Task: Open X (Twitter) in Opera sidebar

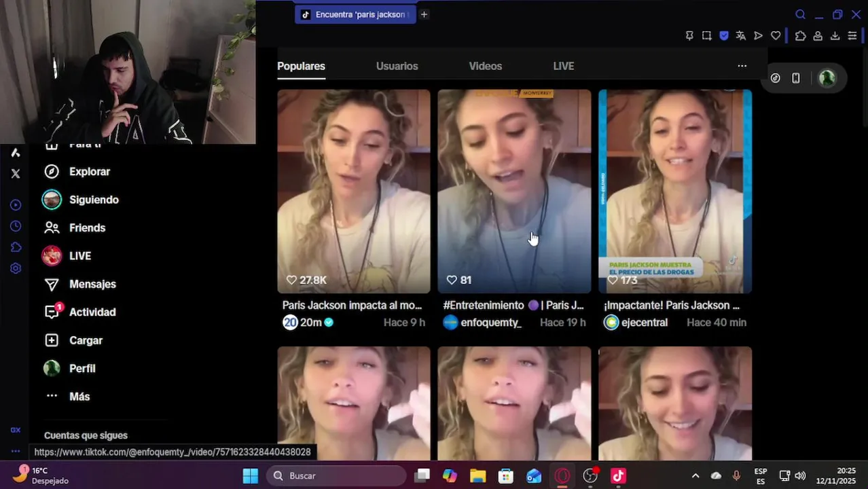Action: tap(16, 174)
